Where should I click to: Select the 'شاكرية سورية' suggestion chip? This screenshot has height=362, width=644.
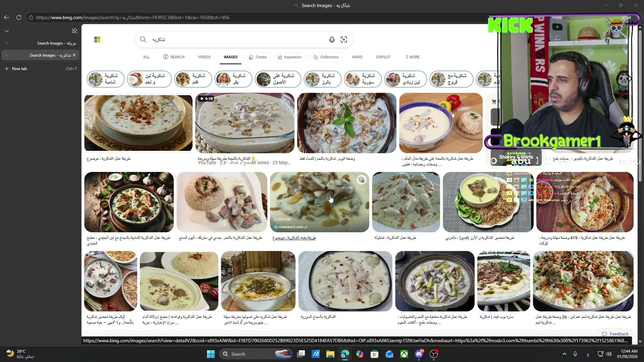363,79
